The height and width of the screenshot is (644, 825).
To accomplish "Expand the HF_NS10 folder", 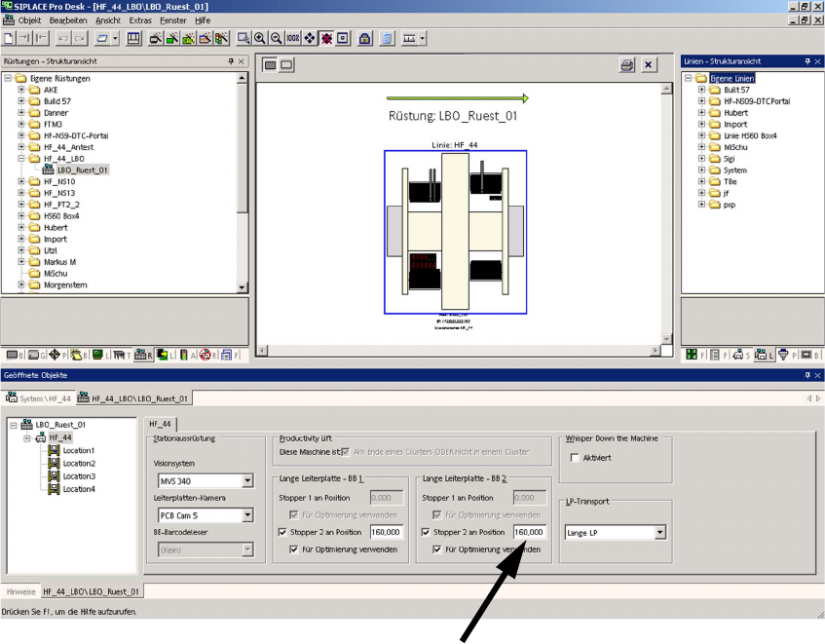I will (21, 181).
